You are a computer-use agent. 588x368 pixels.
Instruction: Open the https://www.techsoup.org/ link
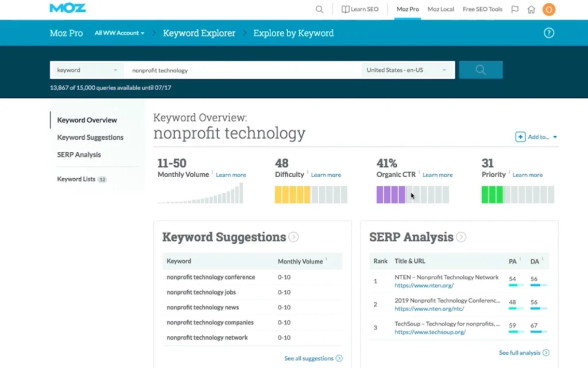pyautogui.click(x=430, y=332)
